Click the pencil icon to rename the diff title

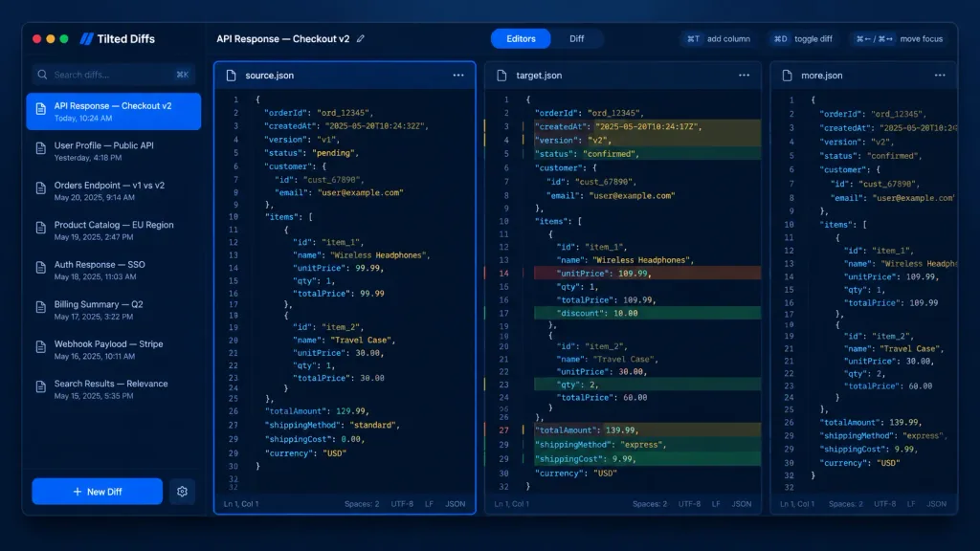click(x=361, y=38)
